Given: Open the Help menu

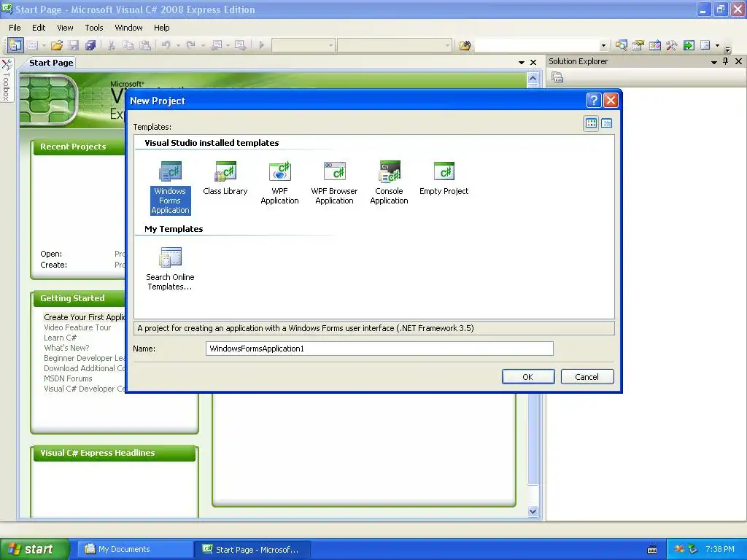Looking at the screenshot, I should coord(161,28).
